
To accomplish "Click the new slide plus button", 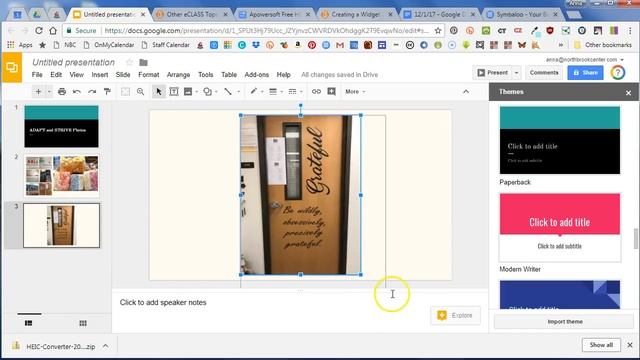I will (38, 92).
